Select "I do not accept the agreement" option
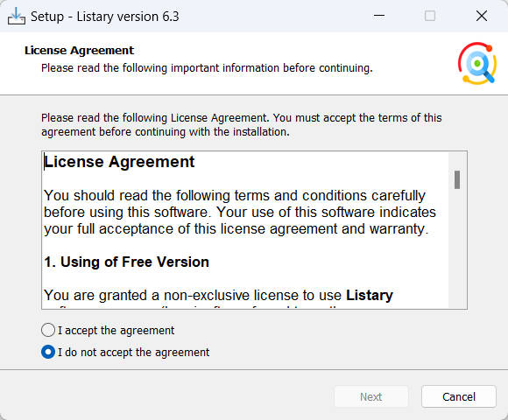Screen dimensions: 508x420 click(x=48, y=352)
